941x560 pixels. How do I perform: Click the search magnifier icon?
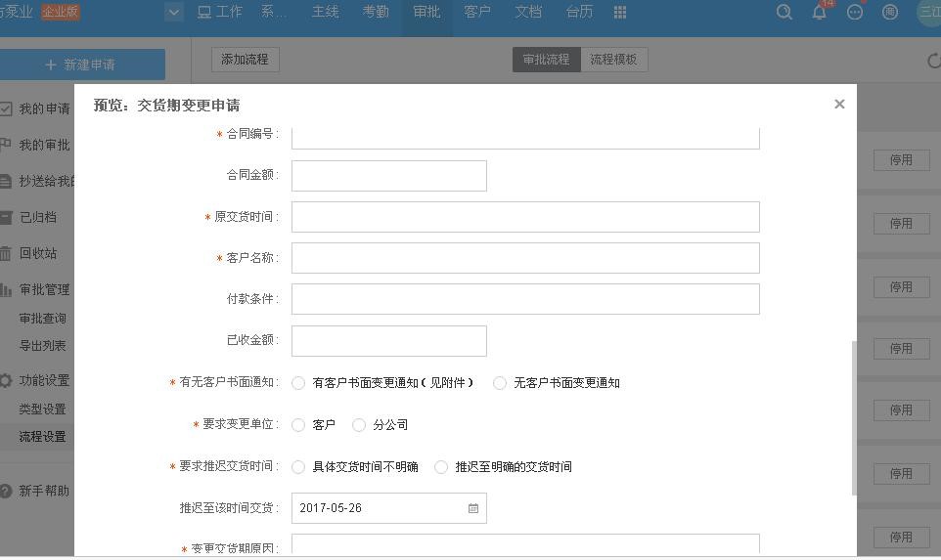[x=784, y=12]
